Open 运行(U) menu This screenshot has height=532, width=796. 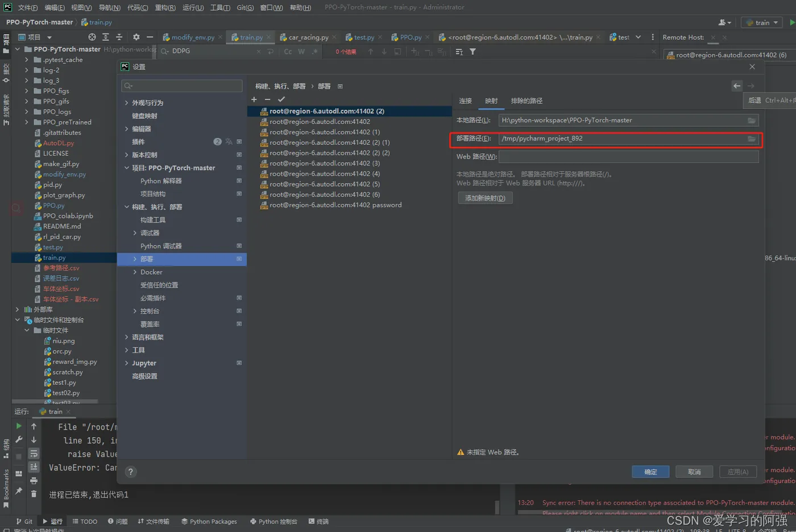193,7
